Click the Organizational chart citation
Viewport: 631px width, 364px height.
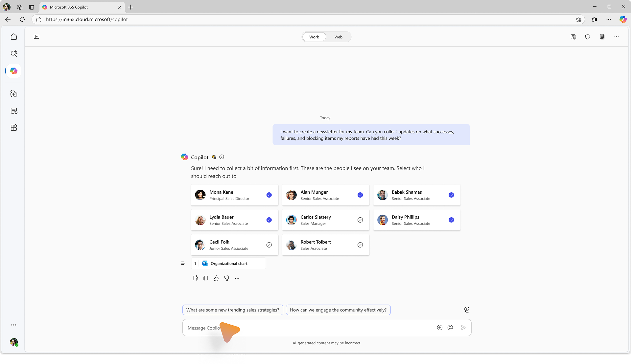(228, 263)
